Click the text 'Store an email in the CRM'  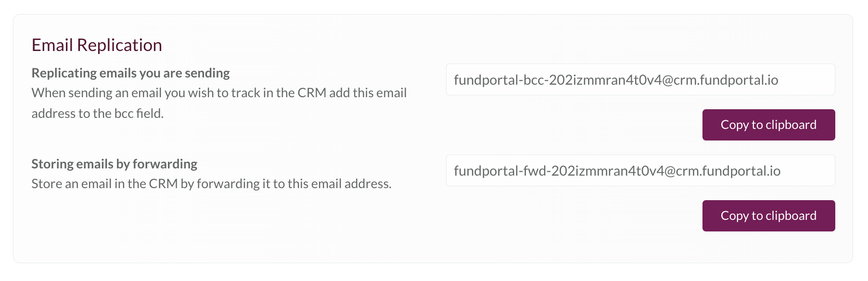(x=105, y=184)
